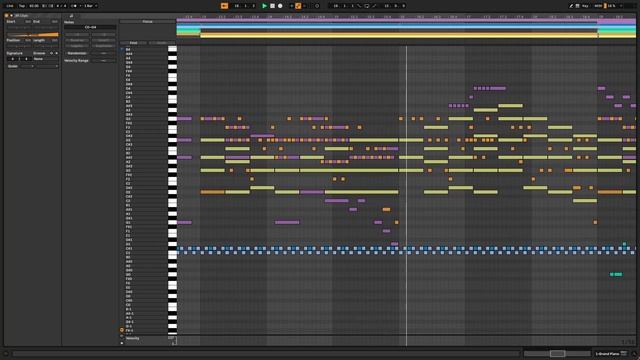The height and width of the screenshot is (360, 640).
Task: Click the double tempo ×2 button
Action: click(x=104, y=35)
